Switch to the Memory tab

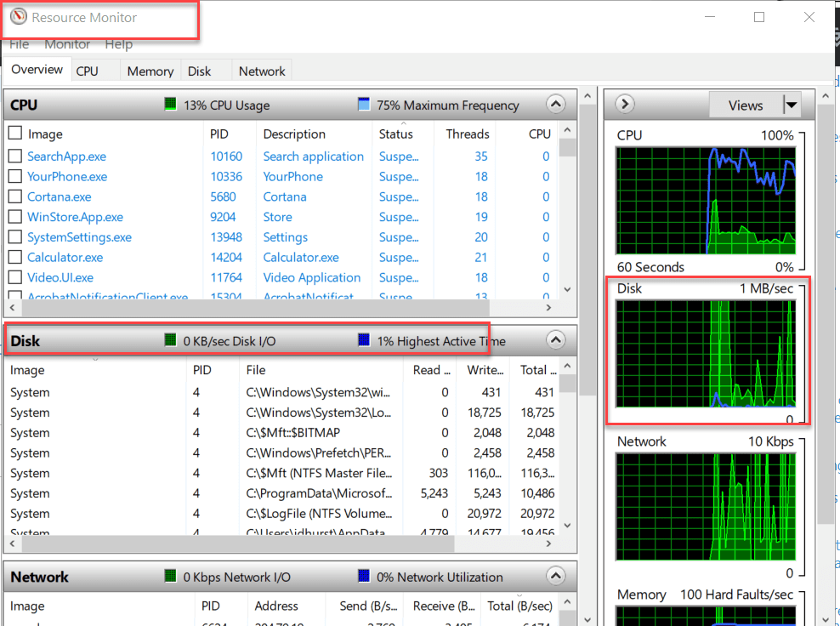[150, 71]
